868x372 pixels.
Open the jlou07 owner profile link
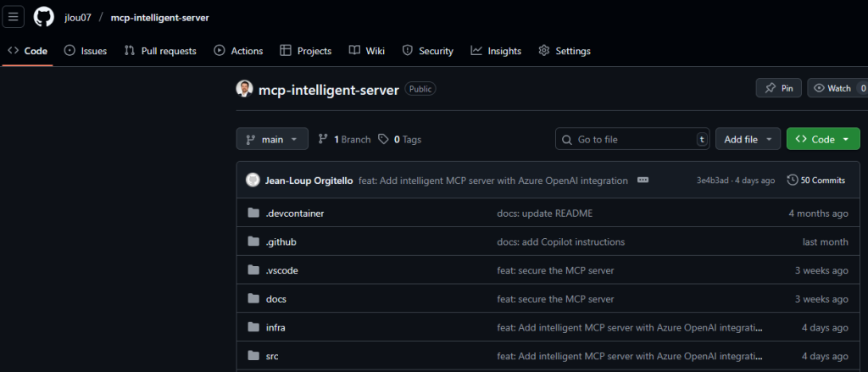point(77,18)
